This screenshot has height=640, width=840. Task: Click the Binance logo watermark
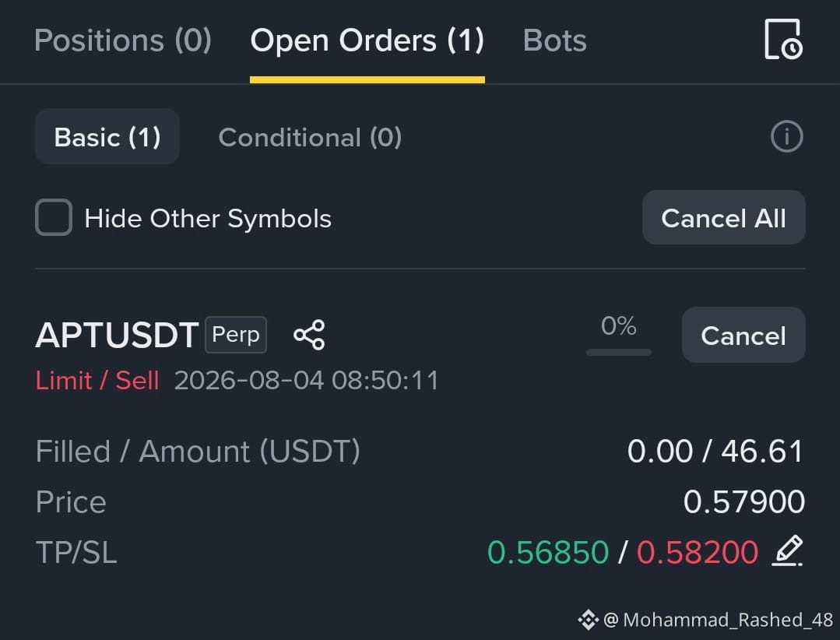(588, 620)
